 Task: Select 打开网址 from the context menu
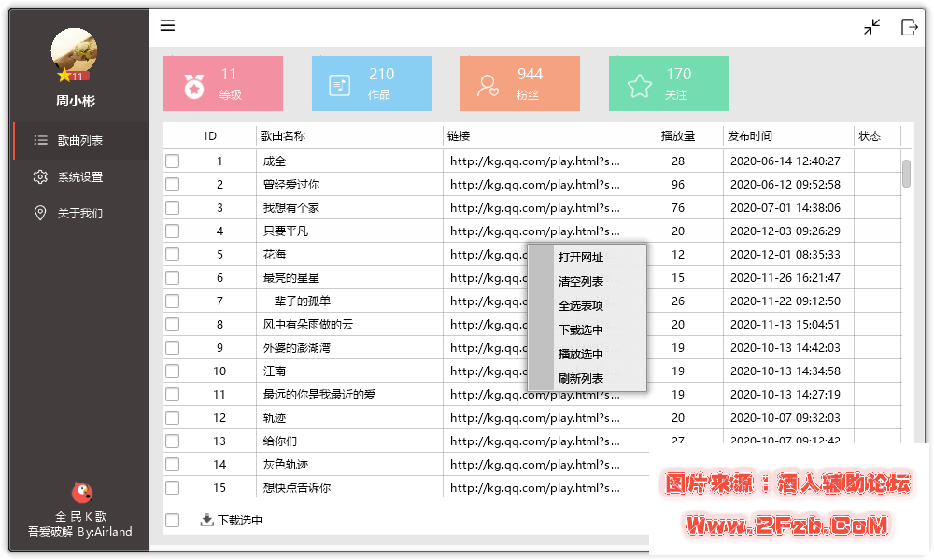[581, 258]
